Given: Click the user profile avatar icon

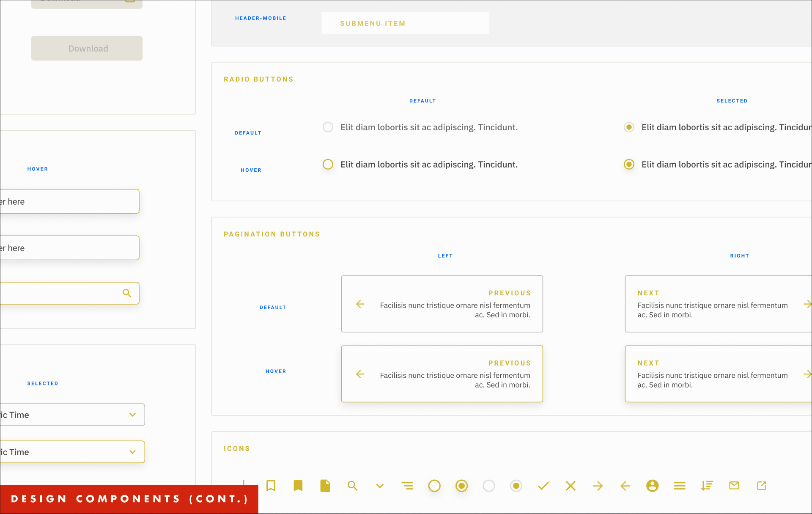Looking at the screenshot, I should click(652, 486).
